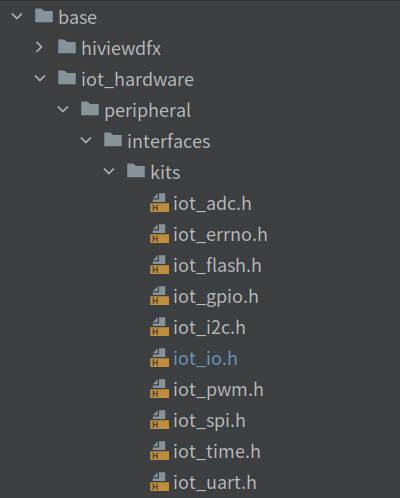Select iot_uart.h in the tree
This screenshot has width=400, height=498.
click(x=215, y=483)
